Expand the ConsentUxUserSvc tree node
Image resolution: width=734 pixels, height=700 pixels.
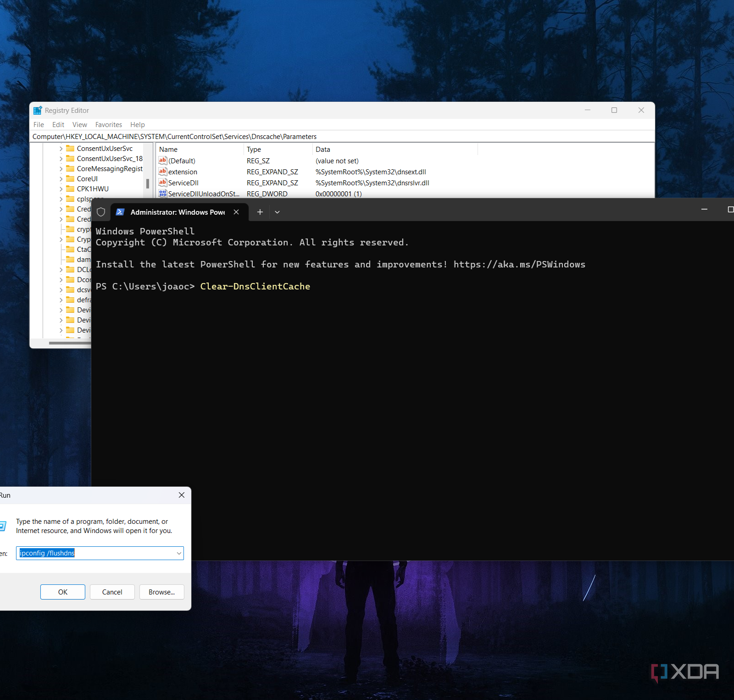tap(61, 149)
